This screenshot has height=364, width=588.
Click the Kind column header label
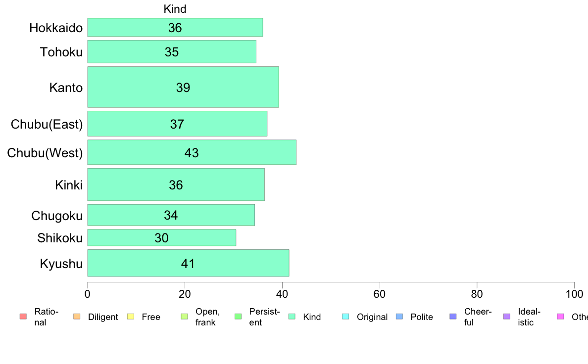point(175,9)
